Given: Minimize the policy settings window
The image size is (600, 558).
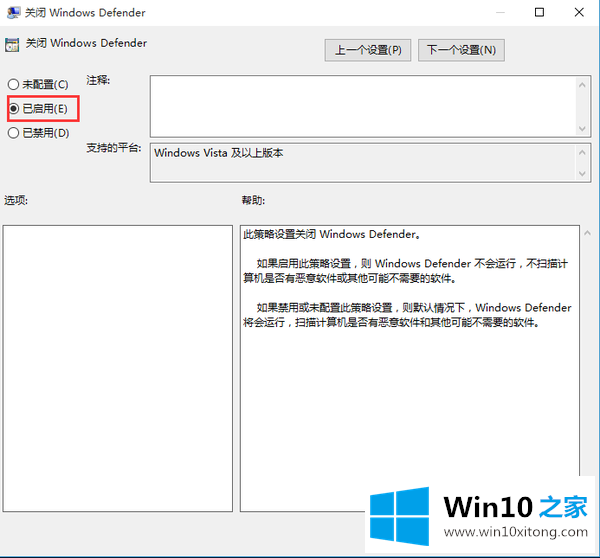Looking at the screenshot, I should coord(500,12).
